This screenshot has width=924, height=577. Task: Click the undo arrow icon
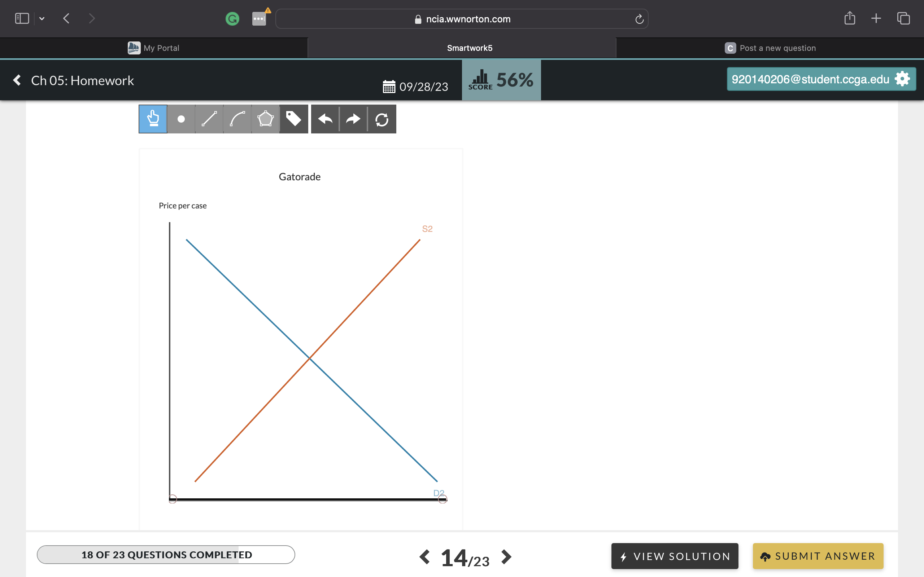point(325,118)
